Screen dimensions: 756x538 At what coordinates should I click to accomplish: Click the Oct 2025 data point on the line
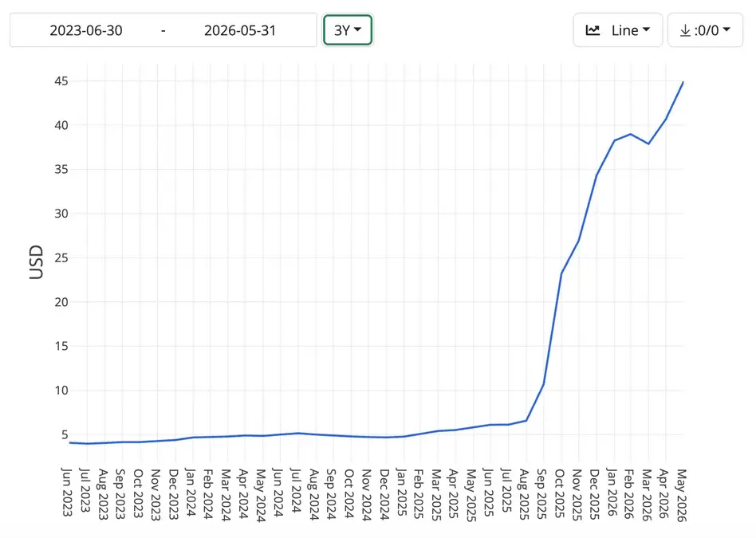[x=561, y=273]
